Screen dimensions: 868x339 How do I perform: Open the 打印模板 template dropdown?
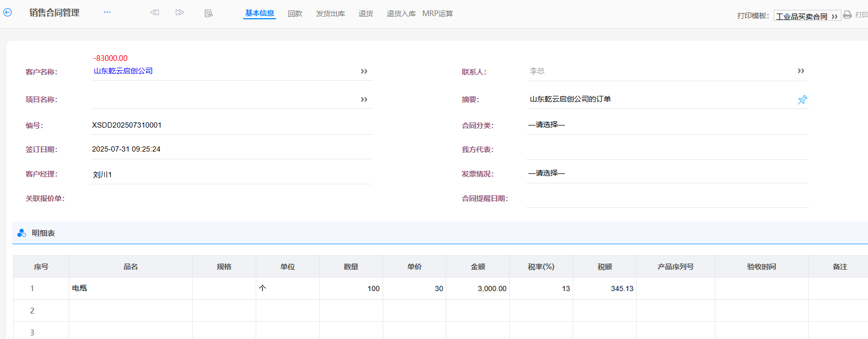tap(807, 16)
